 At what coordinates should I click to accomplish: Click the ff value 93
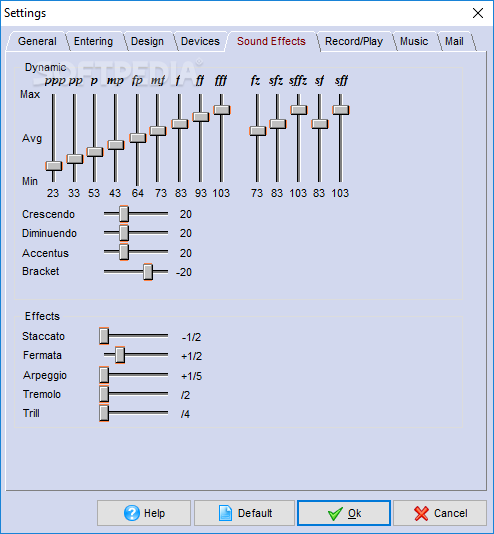pyautogui.click(x=201, y=193)
